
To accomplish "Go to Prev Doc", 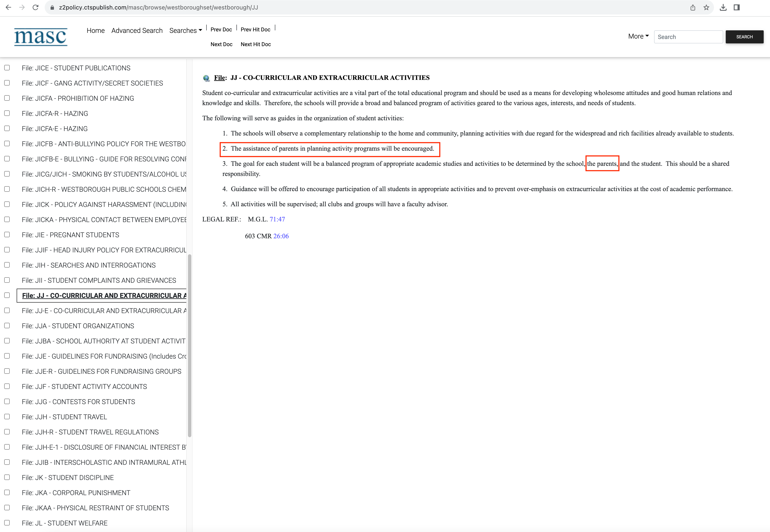I will tap(221, 29).
